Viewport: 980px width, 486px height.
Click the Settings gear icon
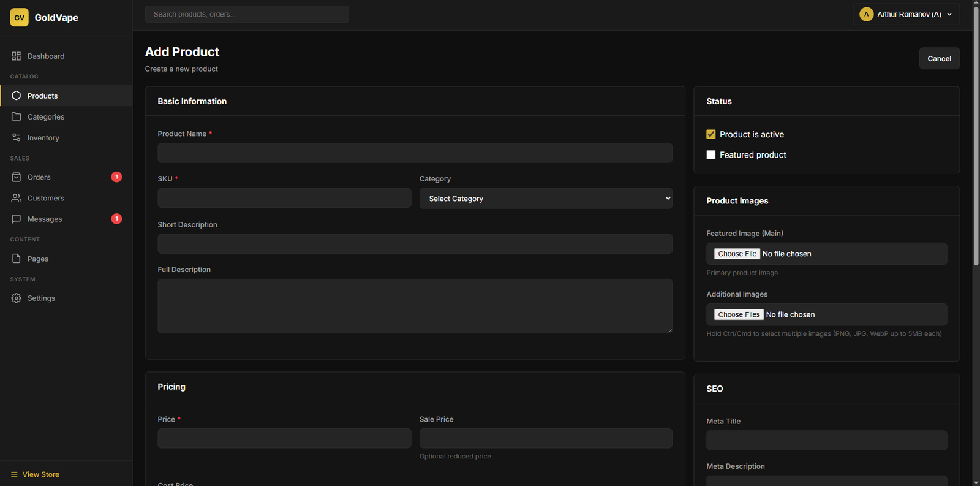17,298
